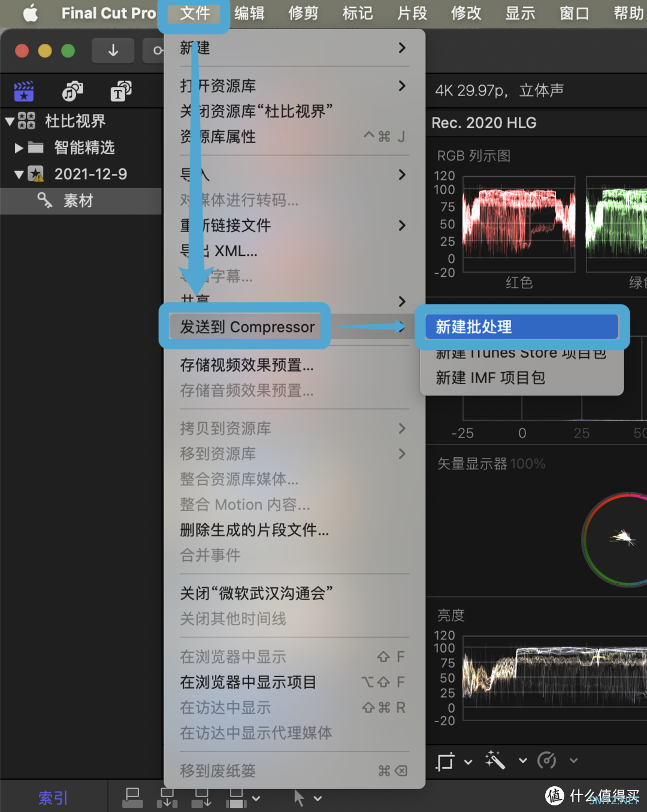The width and height of the screenshot is (647, 812).
Task: Open the 新建 submenu
Action: [294, 48]
